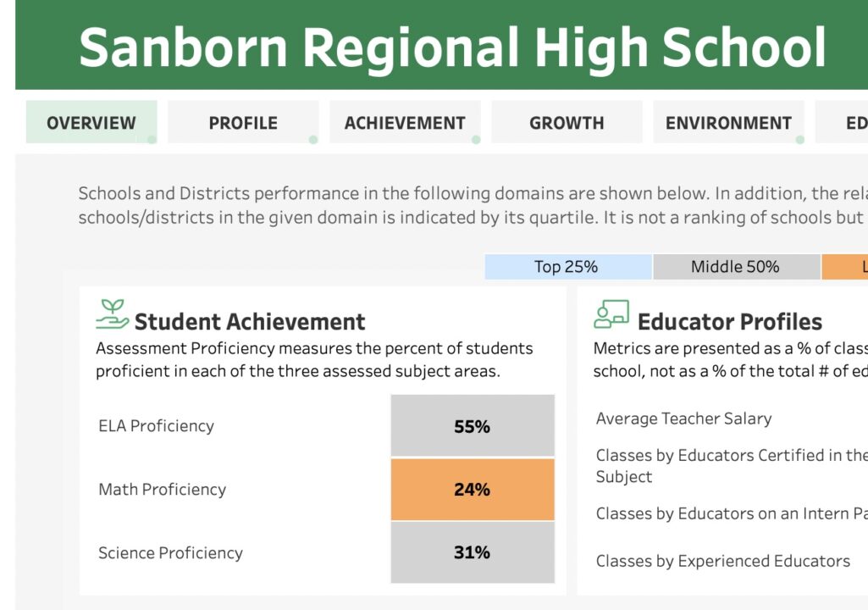This screenshot has width=868, height=610.
Task: Click the Classes by Experienced Educators metric
Action: 723,561
